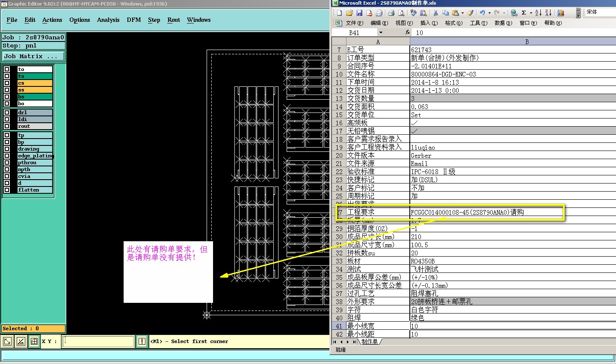Click the exclamation mark button in Graphic Editor
The height and width of the screenshot is (364, 616).
click(142, 341)
